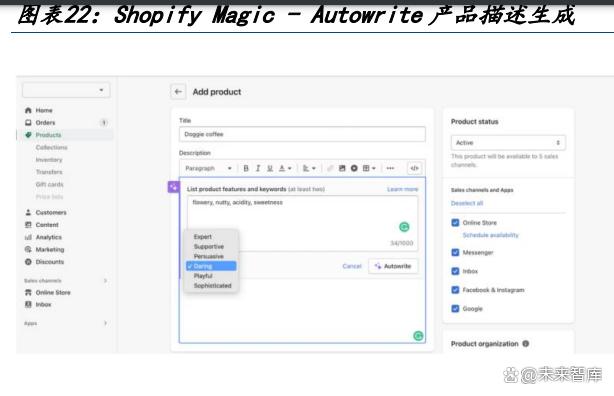Click the Discounts icon in sidebar

[x=28, y=262]
